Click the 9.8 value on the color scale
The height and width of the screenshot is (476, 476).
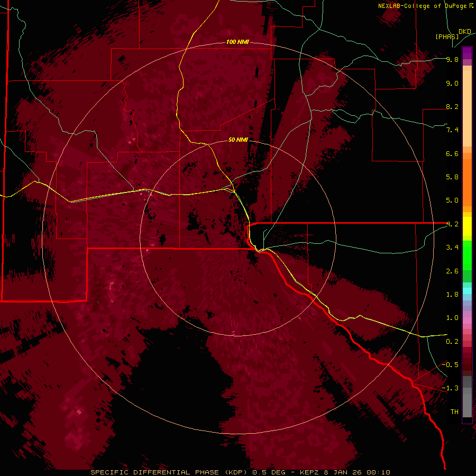click(x=452, y=59)
